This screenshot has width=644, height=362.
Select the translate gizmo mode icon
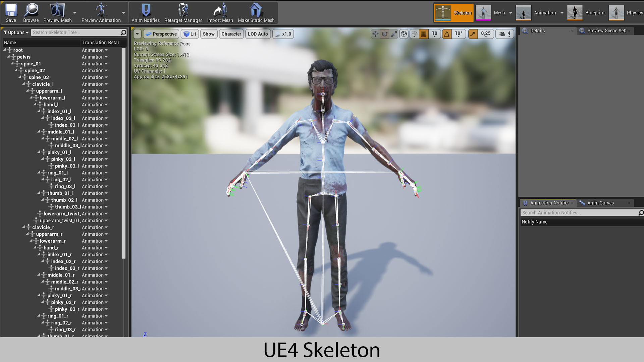point(375,34)
